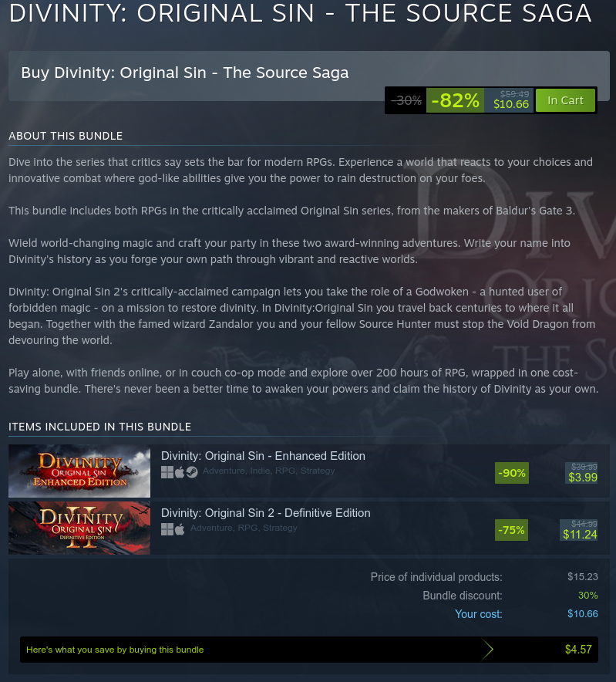Click the SteamOS icon for Enhanced Edition
The image size is (616, 682).
[192, 472]
